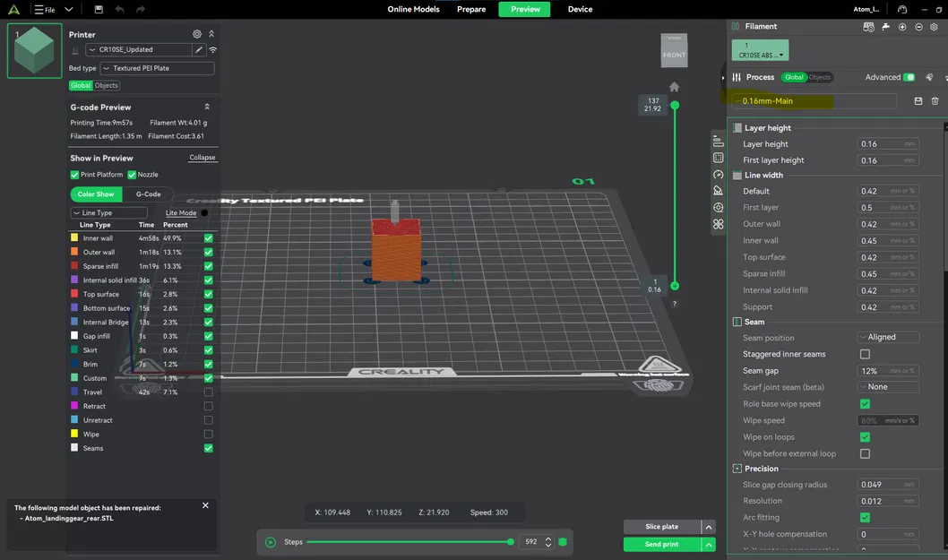Click the four-circle icon in viewport toolbar

[719, 224]
